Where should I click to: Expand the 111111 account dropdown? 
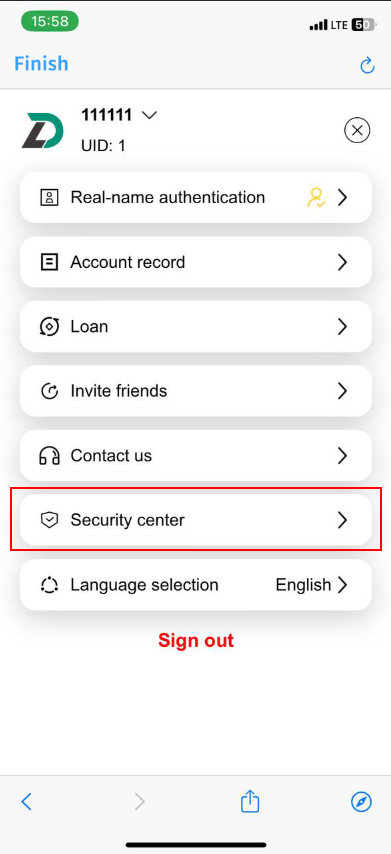coord(149,115)
